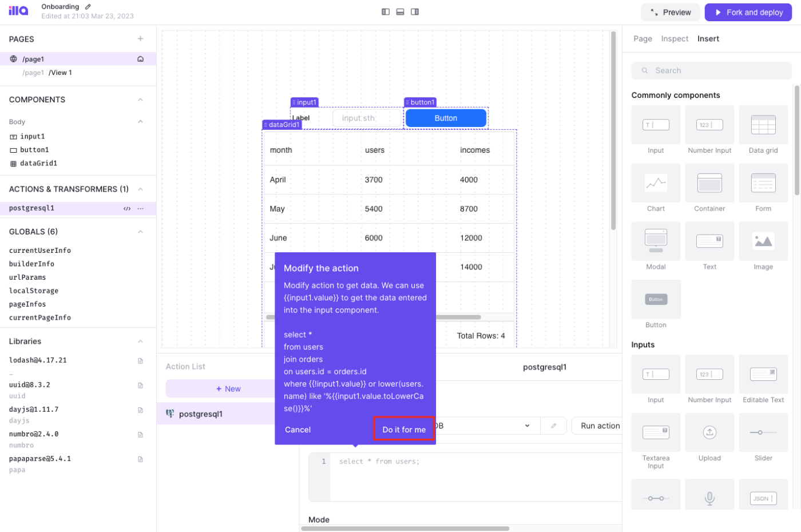This screenshot has height=532, width=801.
Task: Select /page1 in the pages list
Action: [78, 59]
